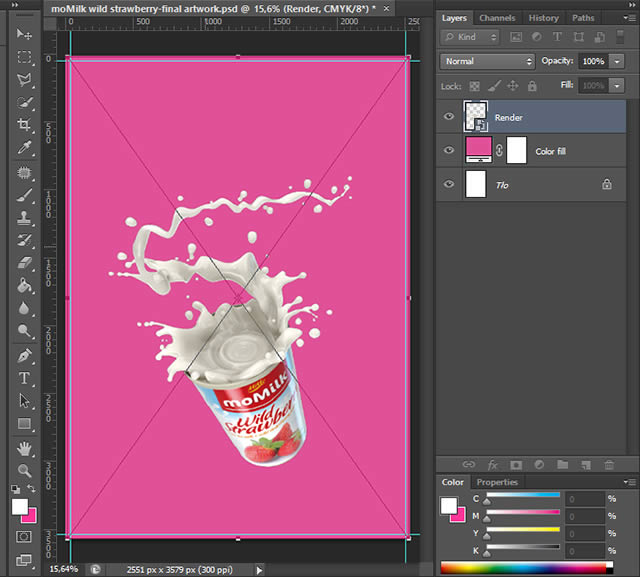Change screen mode button
The height and width of the screenshot is (577, 640).
pyautogui.click(x=24, y=560)
